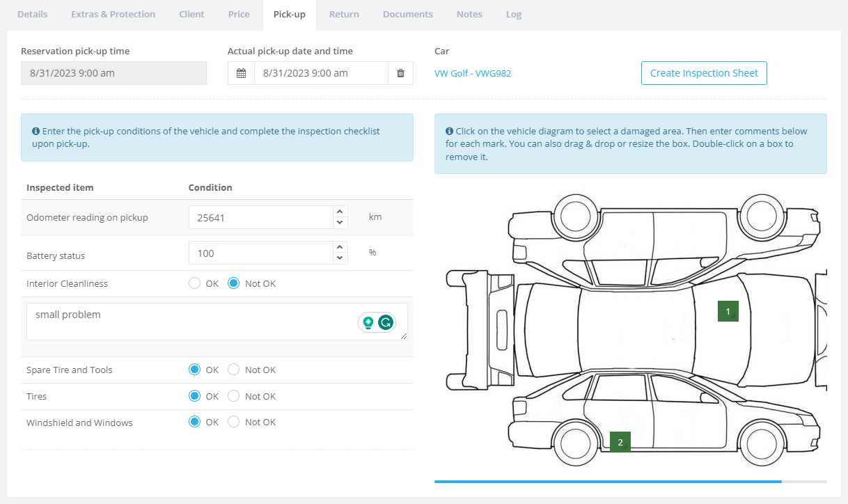Open the VW Golf - VWG982 car link
This screenshot has width=848, height=504.
point(473,73)
